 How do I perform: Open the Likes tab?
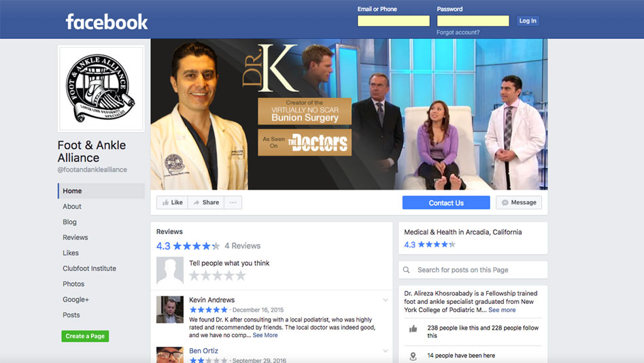(71, 253)
